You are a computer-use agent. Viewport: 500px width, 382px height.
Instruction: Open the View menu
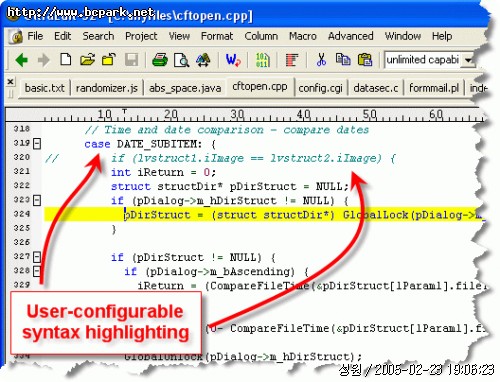click(x=179, y=36)
